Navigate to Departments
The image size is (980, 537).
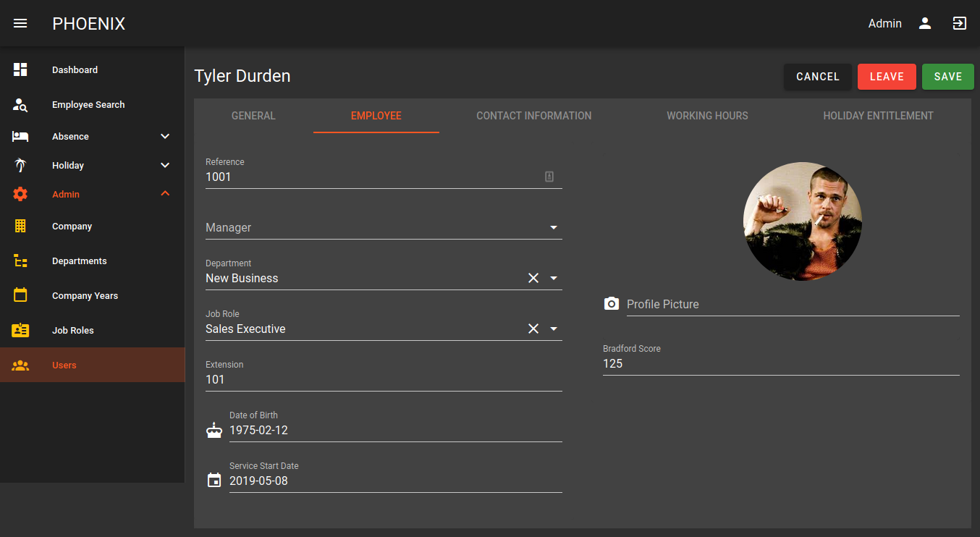pos(93,261)
